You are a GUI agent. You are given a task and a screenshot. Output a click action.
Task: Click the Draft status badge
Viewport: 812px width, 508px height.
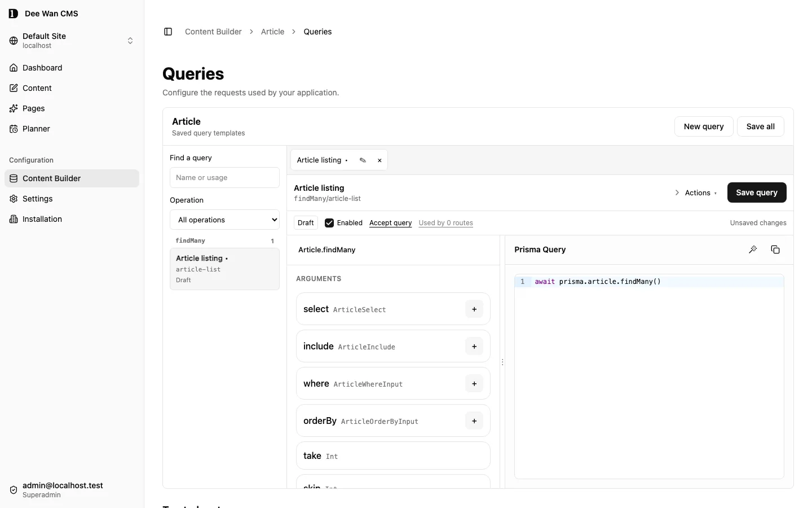click(306, 223)
